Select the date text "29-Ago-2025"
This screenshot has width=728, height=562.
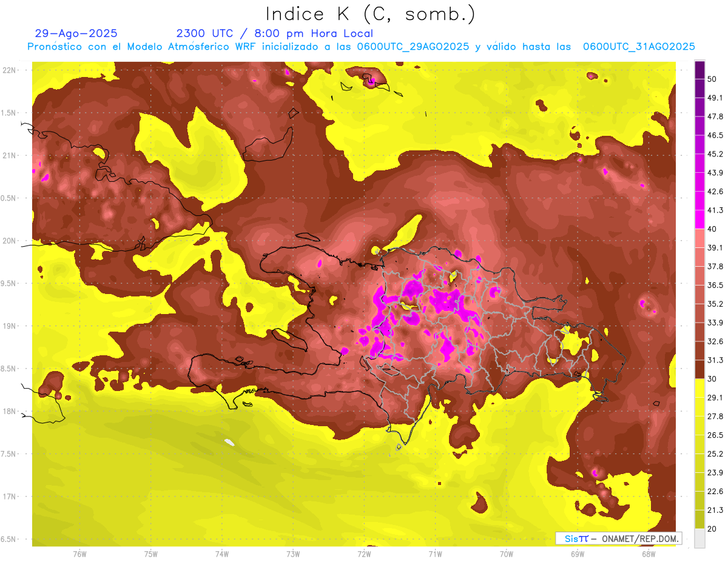(76, 33)
